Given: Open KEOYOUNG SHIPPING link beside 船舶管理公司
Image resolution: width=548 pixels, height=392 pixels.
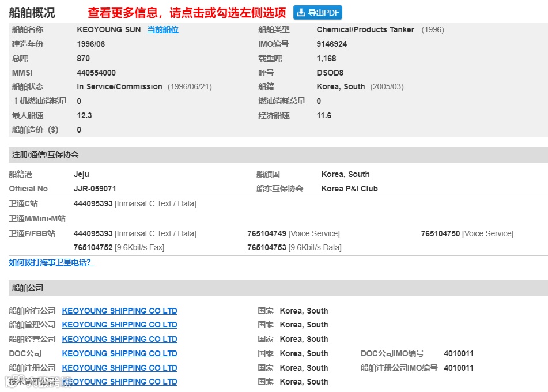Looking at the screenshot, I should tap(119, 325).
